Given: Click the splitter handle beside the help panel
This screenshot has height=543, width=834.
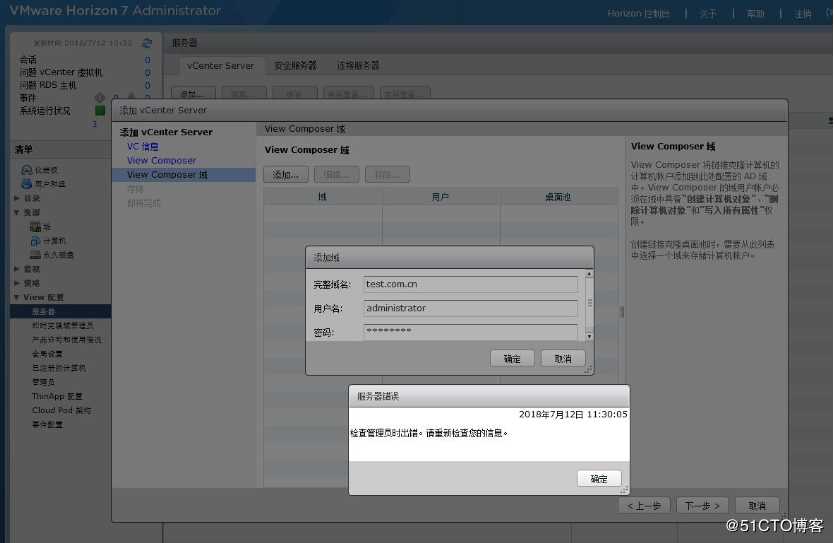Looking at the screenshot, I should coord(622,312).
